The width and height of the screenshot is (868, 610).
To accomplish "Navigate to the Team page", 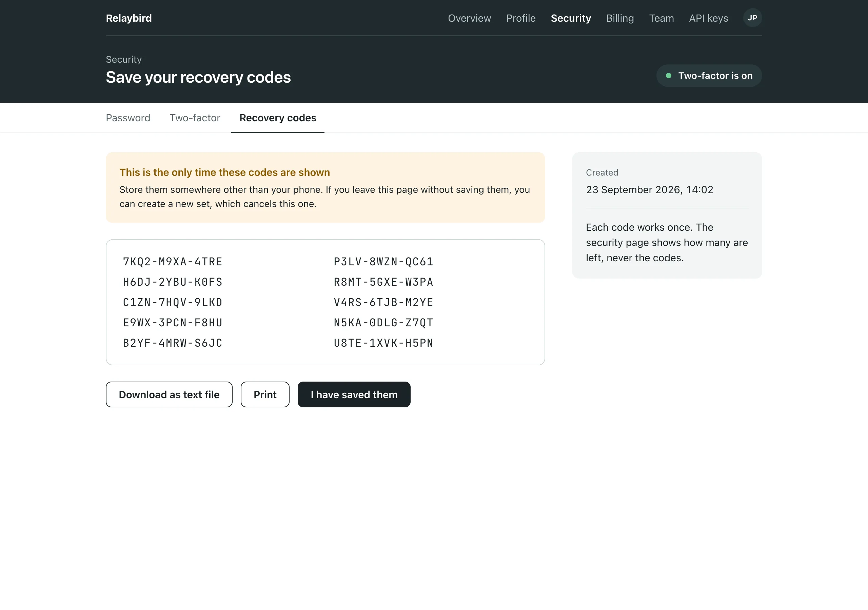I will click(x=661, y=18).
